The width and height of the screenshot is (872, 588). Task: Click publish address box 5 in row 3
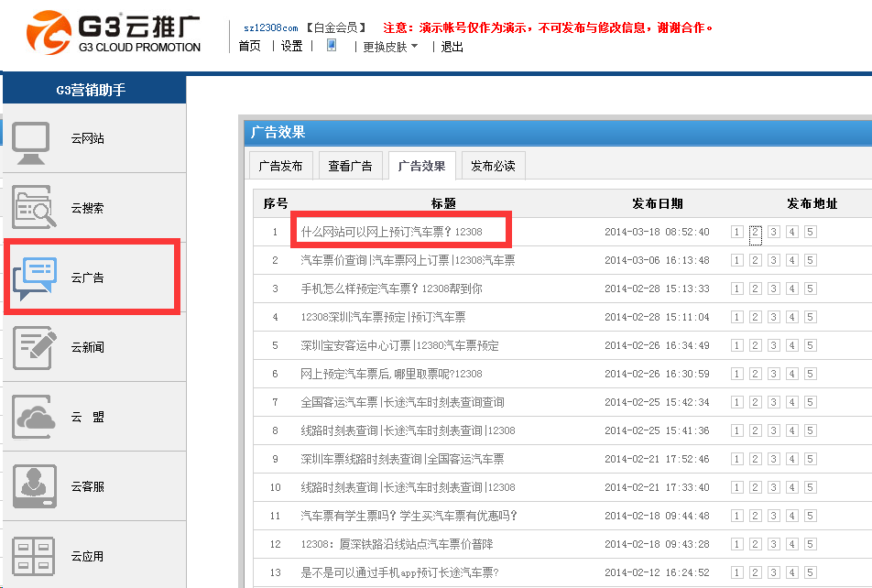(811, 289)
